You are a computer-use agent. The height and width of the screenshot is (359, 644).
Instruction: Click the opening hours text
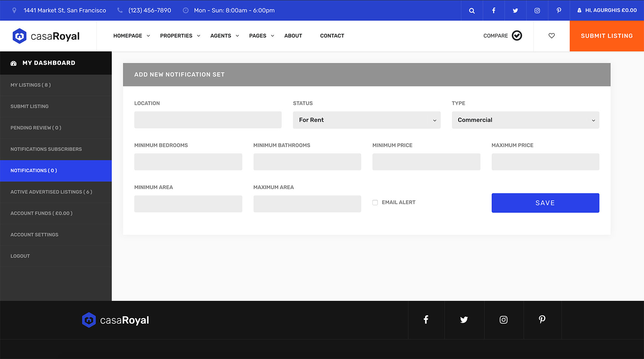click(234, 10)
